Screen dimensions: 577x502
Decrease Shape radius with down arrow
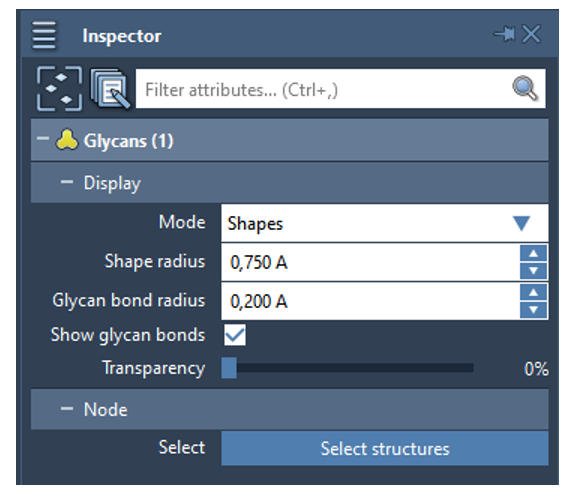[533, 271]
